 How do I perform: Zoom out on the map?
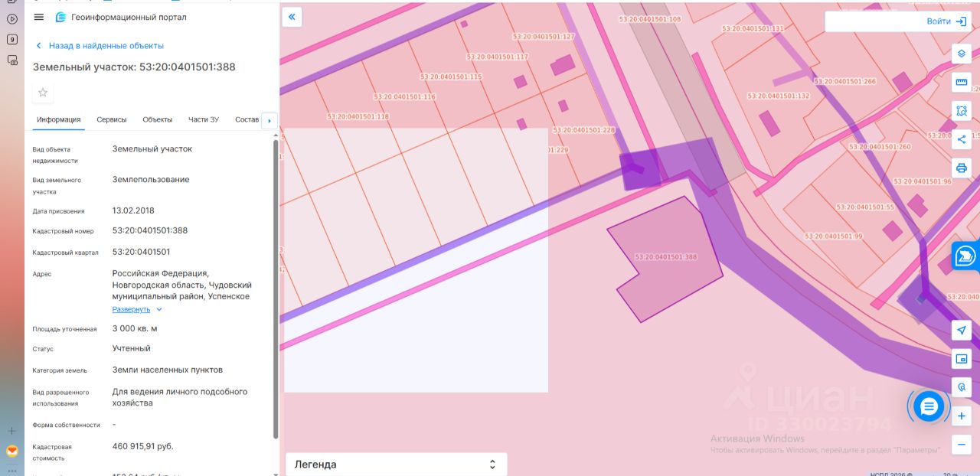pyautogui.click(x=962, y=445)
